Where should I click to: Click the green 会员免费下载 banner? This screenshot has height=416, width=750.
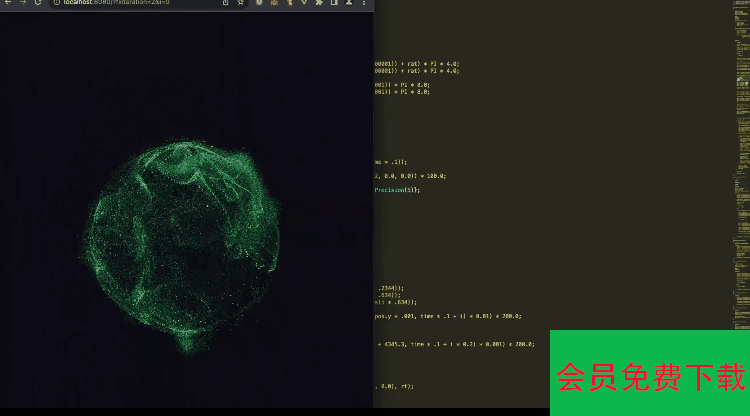point(650,376)
